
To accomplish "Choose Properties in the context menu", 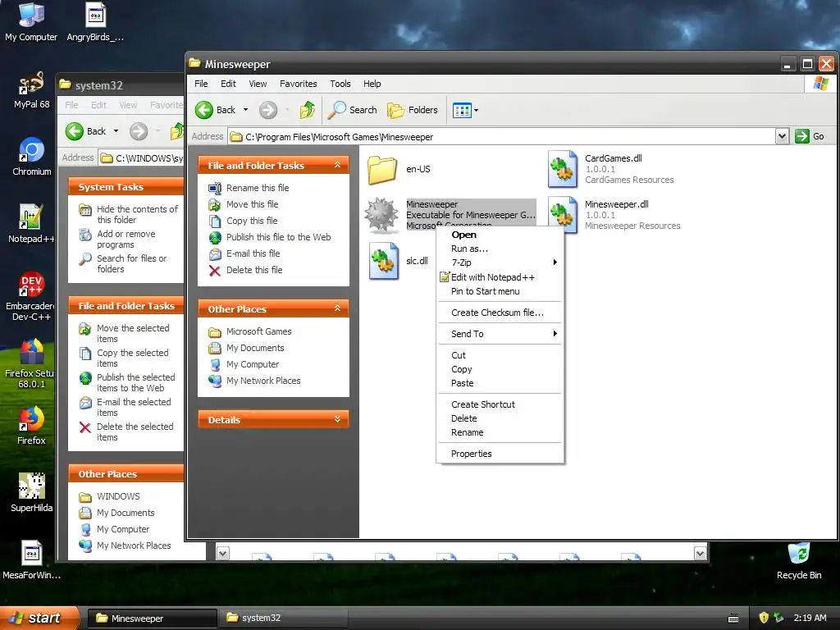I will point(500,453).
